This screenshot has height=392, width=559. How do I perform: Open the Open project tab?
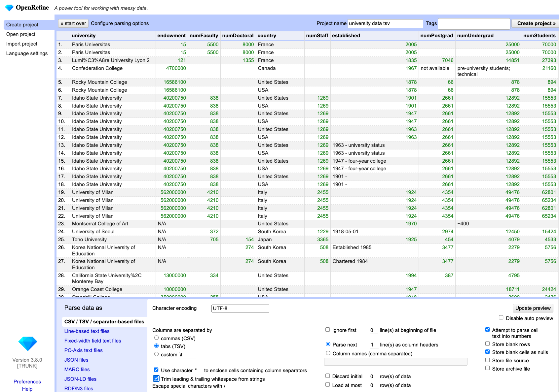tap(21, 34)
